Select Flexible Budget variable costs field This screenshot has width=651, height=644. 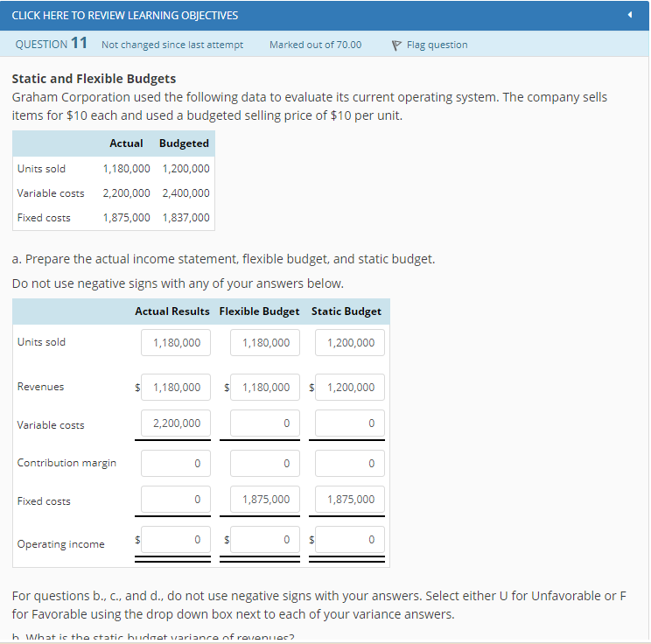tap(265, 423)
